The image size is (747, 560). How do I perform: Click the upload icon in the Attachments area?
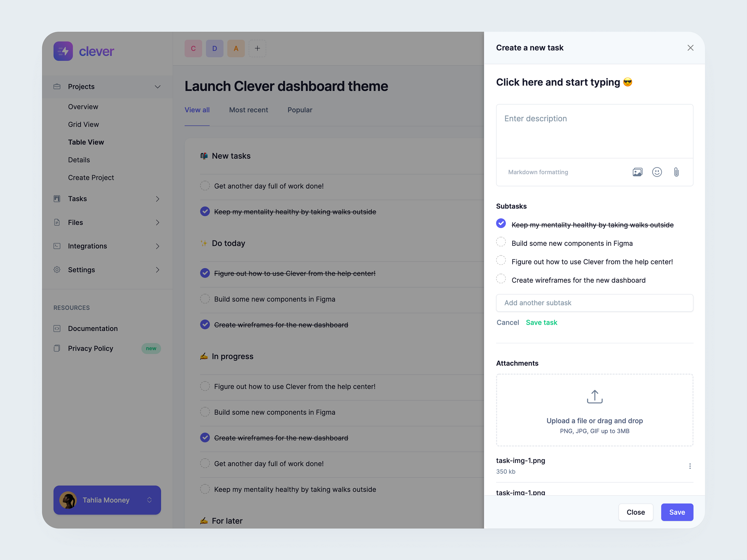(x=594, y=396)
